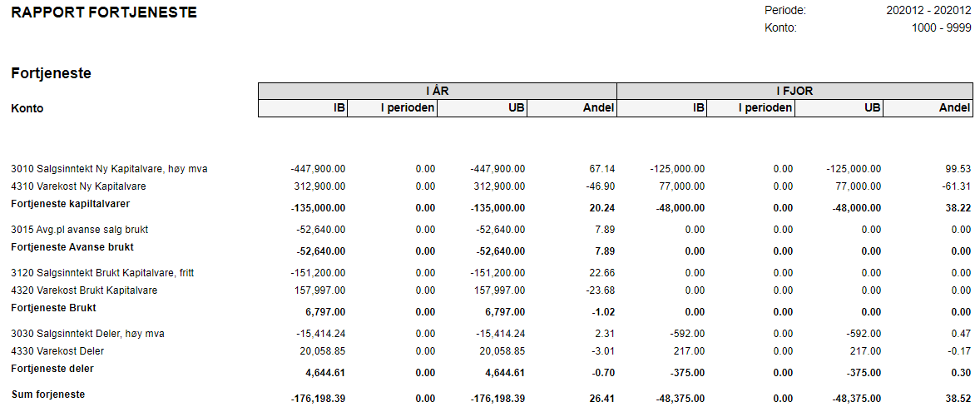
Task: Select the Periode: label
Action: coord(785,11)
